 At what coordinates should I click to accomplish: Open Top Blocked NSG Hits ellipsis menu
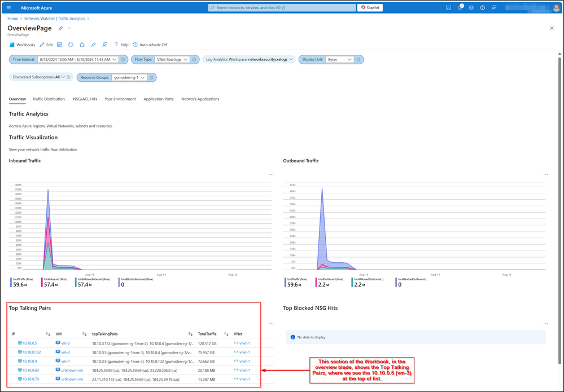pyautogui.click(x=546, y=324)
